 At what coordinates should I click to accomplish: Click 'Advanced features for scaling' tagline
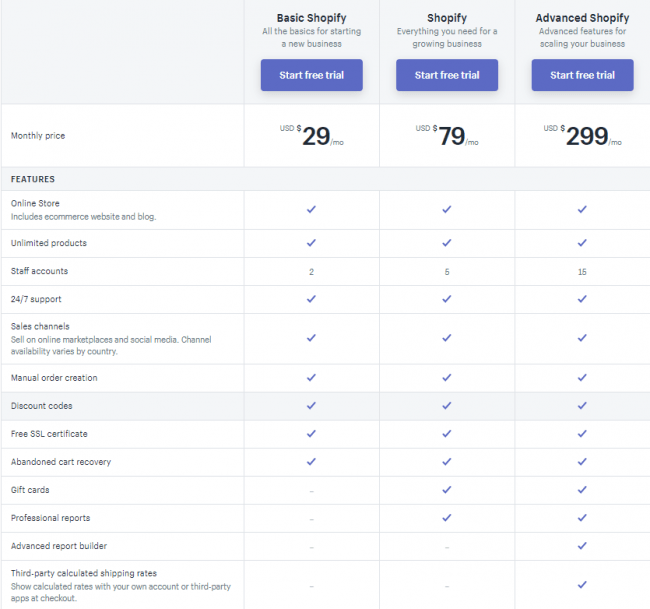[582, 37]
